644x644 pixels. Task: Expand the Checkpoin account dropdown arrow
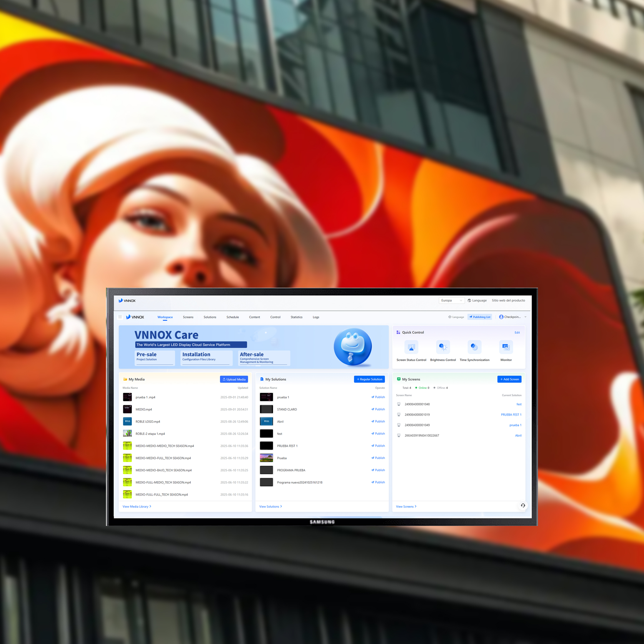[x=526, y=317]
